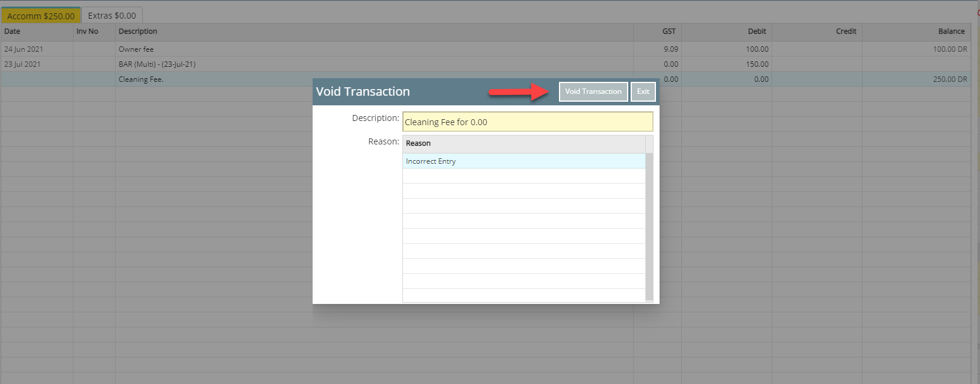The image size is (980, 384).
Task: Click the Credit column header
Action: [846, 31]
